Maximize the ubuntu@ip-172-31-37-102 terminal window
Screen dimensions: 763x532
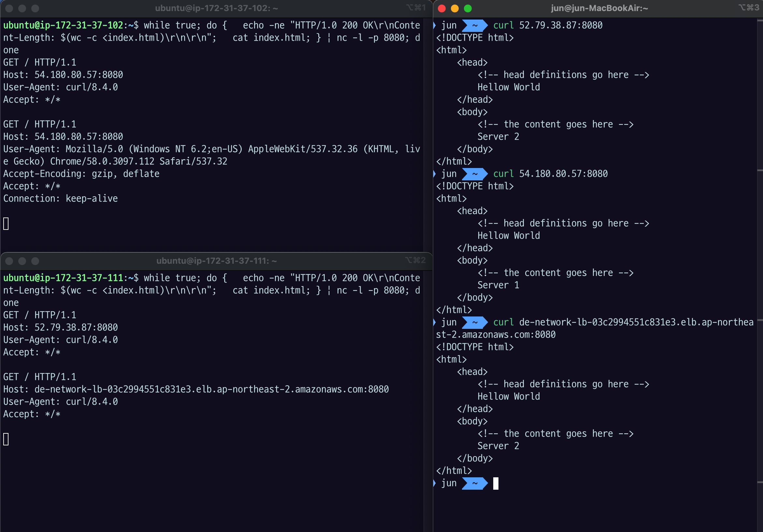coord(35,9)
